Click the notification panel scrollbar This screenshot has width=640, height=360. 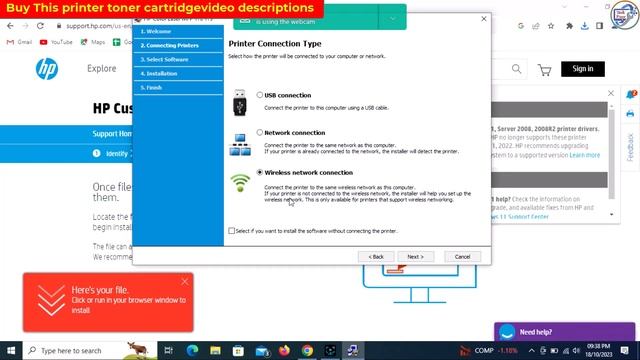coord(611,155)
